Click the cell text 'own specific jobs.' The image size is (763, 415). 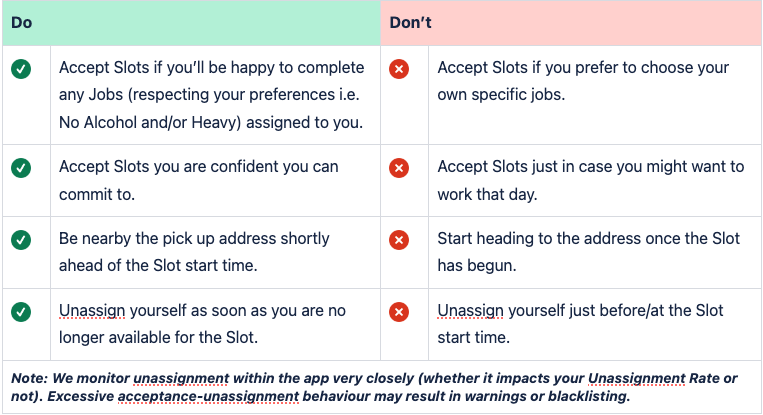point(501,95)
